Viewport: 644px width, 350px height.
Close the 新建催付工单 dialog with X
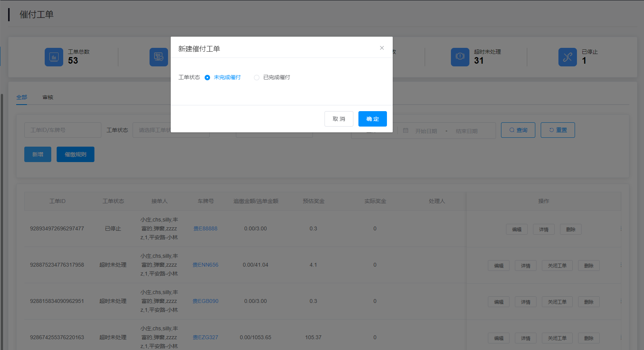pos(382,48)
